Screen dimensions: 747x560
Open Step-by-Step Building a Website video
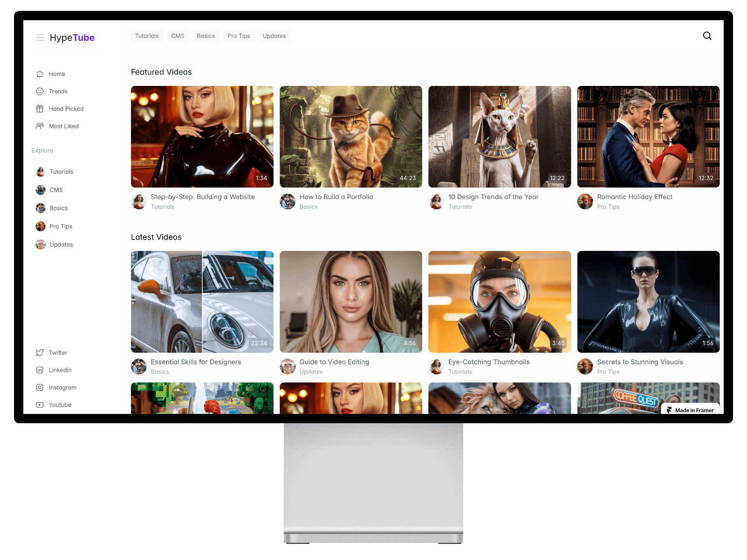tap(202, 136)
